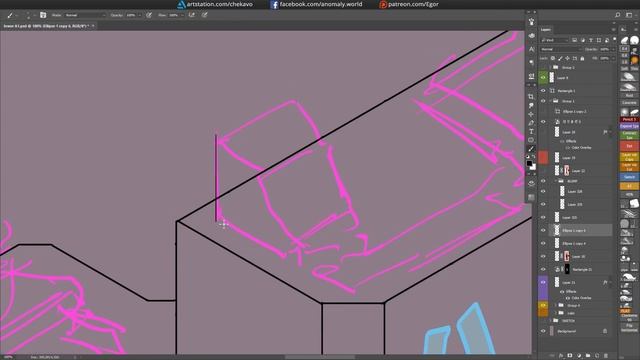
Task: Select the Type tool
Action: tap(531, 131)
